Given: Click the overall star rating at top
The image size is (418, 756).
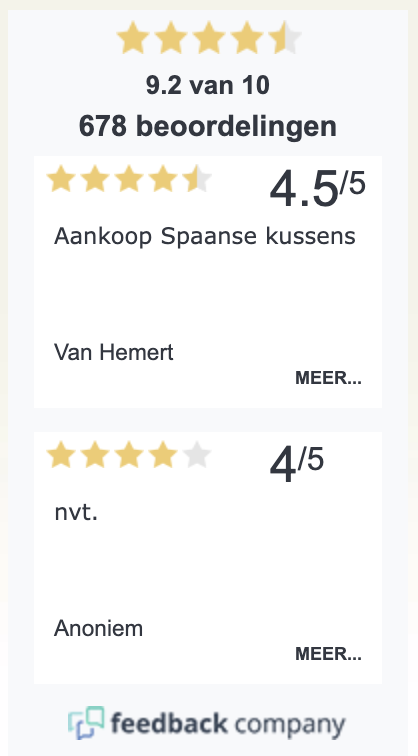Looking at the screenshot, I should (x=209, y=38).
